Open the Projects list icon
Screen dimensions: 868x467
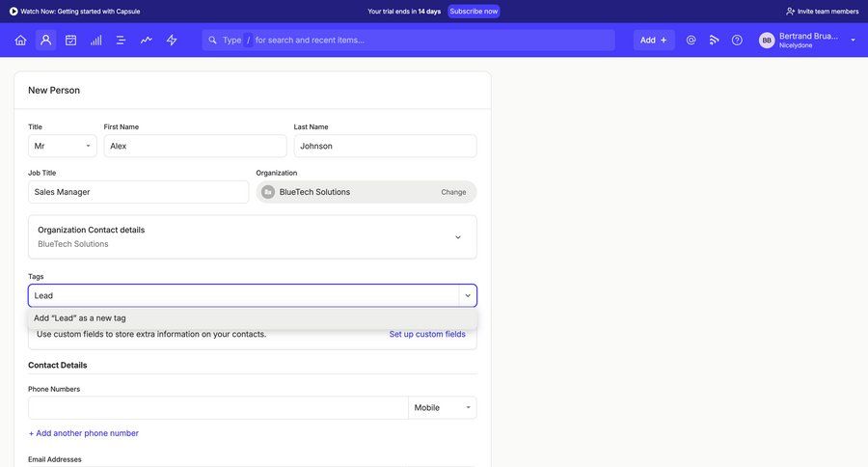pos(121,40)
